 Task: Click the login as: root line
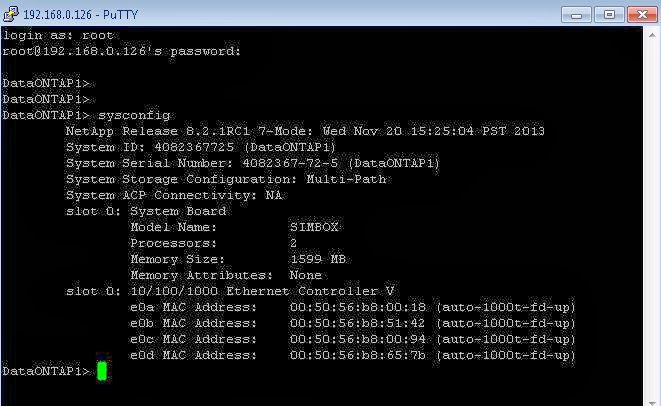58,35
